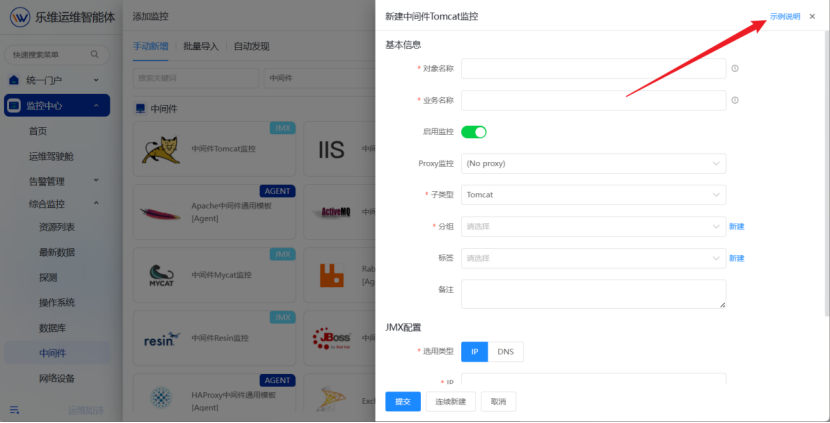Click the info icon beside 业务名称
The width and height of the screenshot is (830, 423).
tap(735, 100)
